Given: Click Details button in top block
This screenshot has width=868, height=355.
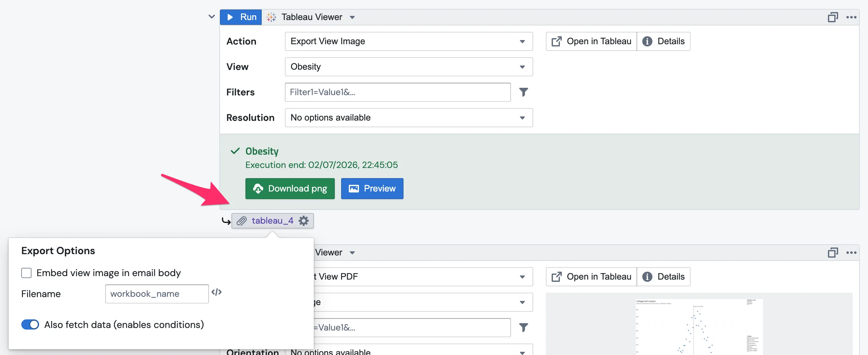Looking at the screenshot, I should (x=664, y=41).
